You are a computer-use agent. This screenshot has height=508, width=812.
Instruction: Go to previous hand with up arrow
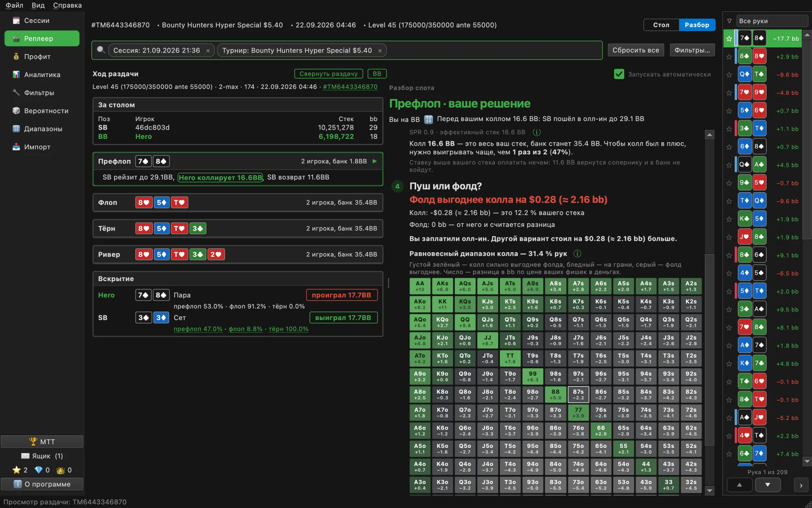click(739, 485)
